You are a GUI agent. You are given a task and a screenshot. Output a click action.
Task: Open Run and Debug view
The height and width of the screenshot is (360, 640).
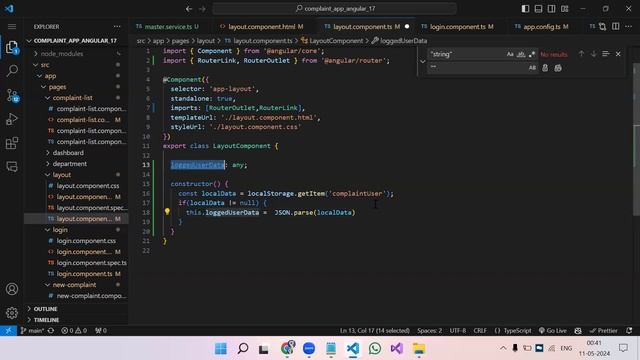[12, 119]
